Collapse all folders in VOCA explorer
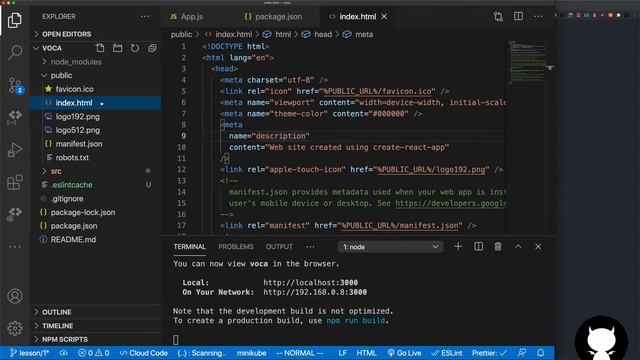 click(x=152, y=48)
